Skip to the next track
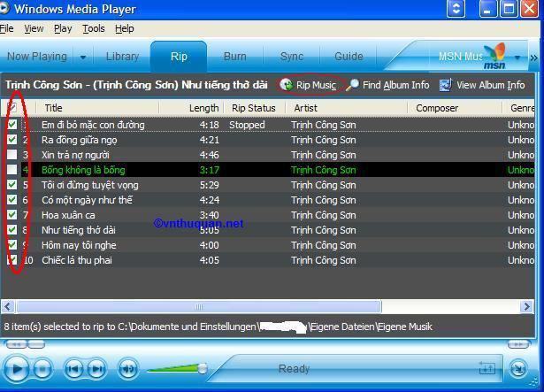Viewport: 544px width, 392px height. [x=96, y=369]
